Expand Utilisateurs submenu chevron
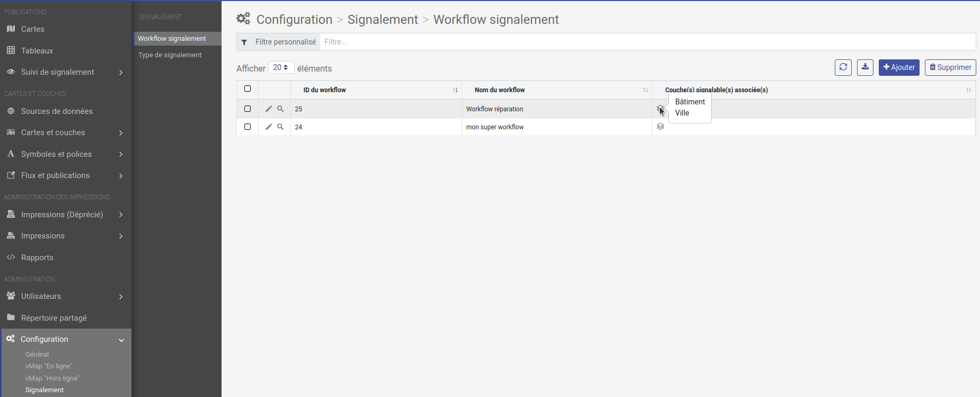980x397 pixels. [121, 297]
